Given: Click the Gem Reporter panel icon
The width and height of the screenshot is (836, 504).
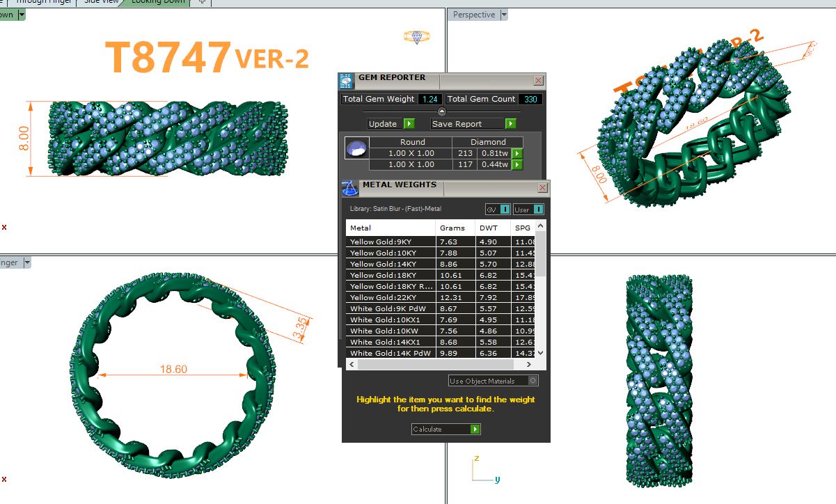Looking at the screenshot, I should click(346, 81).
